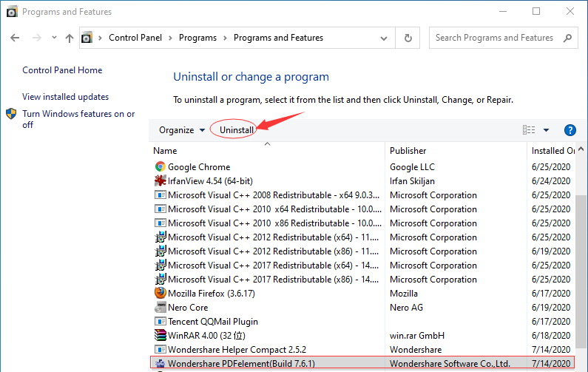Click Visual C++ 2012 (x64) installer icon

(x=160, y=237)
